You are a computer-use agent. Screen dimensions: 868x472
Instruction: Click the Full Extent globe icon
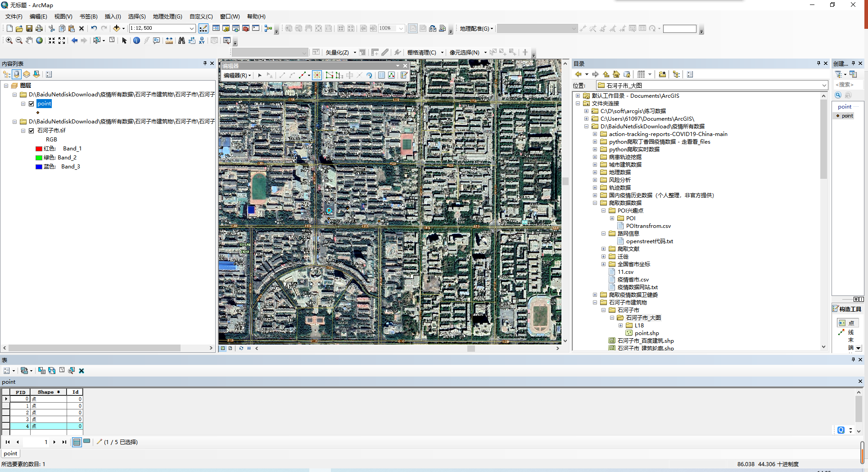[x=40, y=41]
